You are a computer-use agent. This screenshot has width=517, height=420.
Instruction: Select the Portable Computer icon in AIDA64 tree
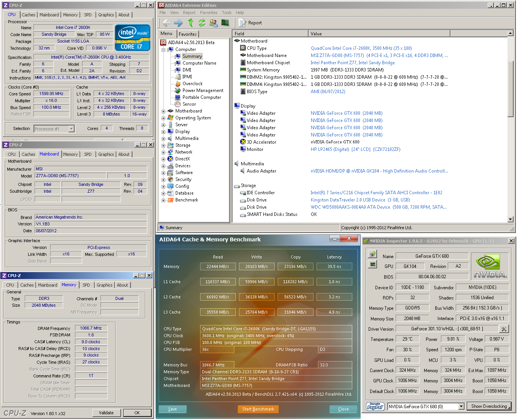coord(178,97)
